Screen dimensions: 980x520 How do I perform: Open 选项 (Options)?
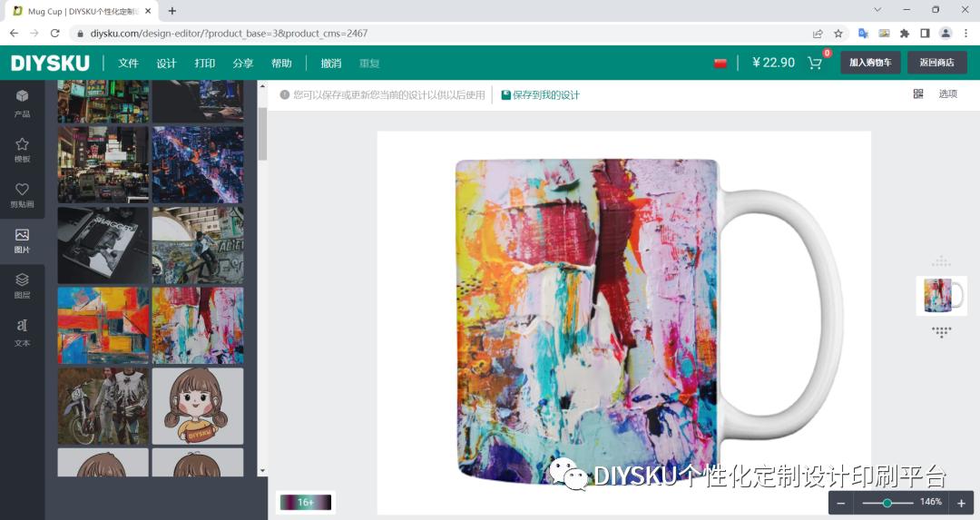coord(947,93)
